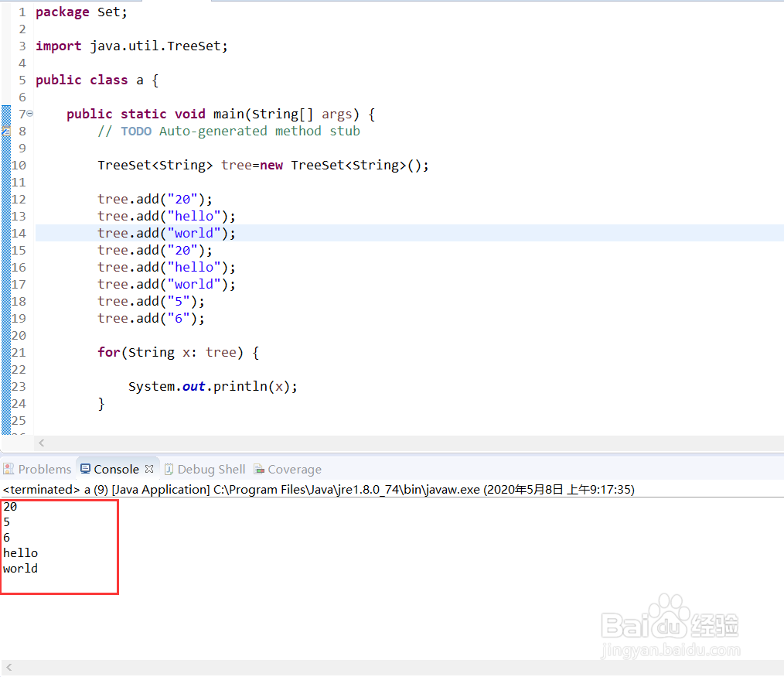This screenshot has height=677, width=784.
Task: Click the closing brace on line 24
Action: [101, 403]
